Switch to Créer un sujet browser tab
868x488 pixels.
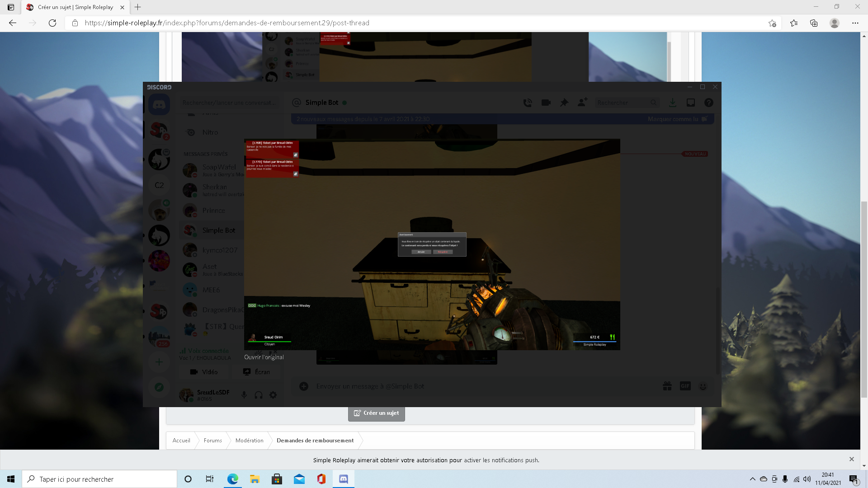tap(75, 7)
